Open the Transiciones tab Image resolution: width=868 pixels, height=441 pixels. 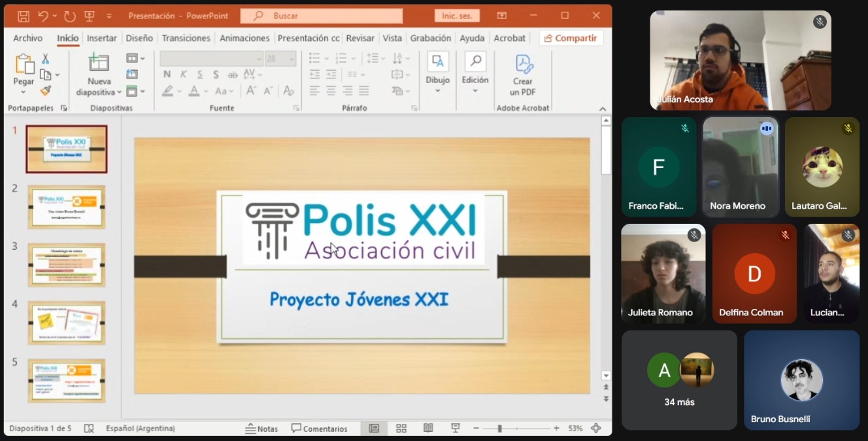pyautogui.click(x=186, y=38)
